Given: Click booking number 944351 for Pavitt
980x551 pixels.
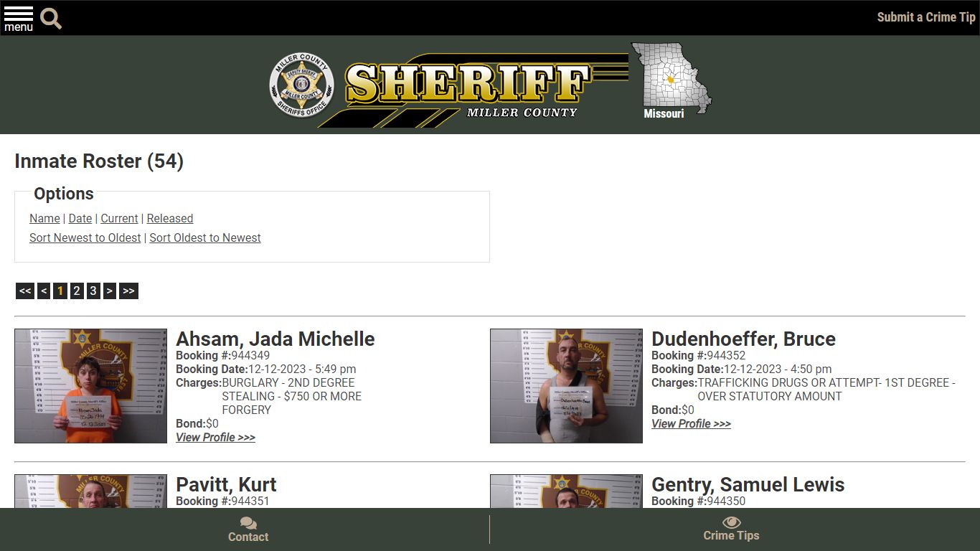Looking at the screenshot, I should tap(250, 501).
